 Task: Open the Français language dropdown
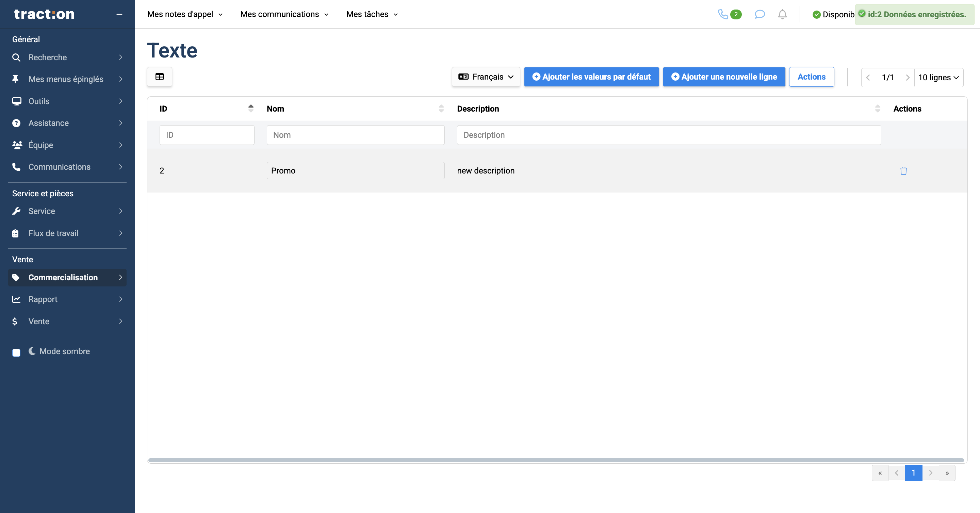point(486,77)
